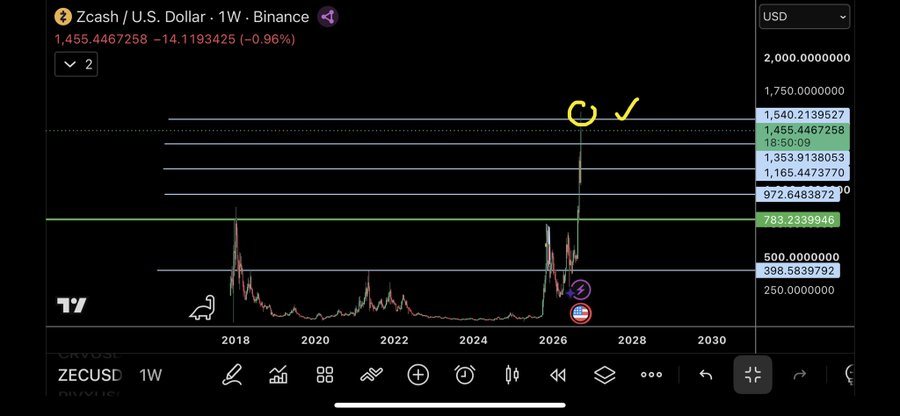The image size is (900, 416).
Task: Create an alert with the alarm clock icon
Action: [x=464, y=375]
